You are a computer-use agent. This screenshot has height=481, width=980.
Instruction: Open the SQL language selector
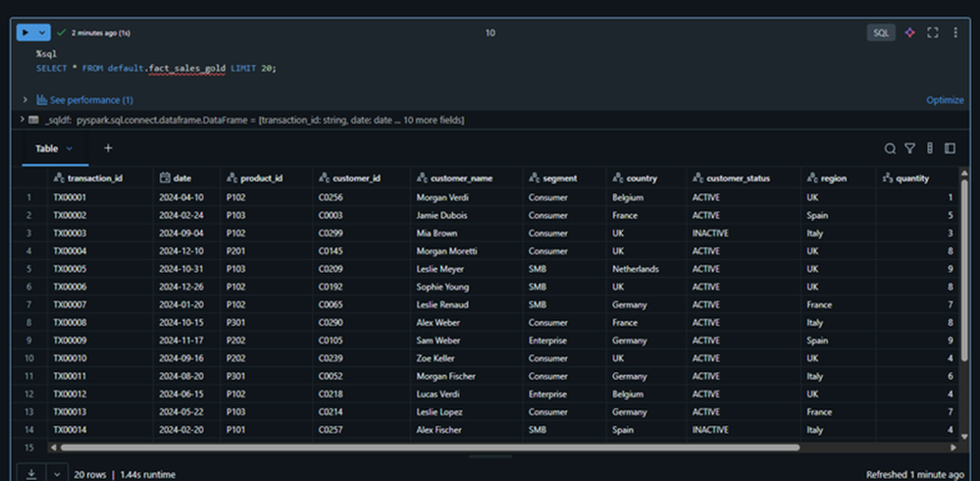881,32
